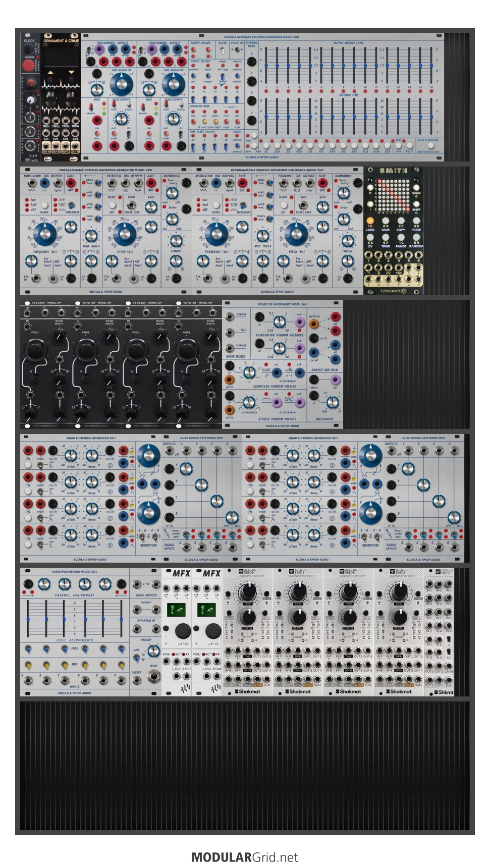Image resolution: width=490 pixels, height=868 pixels.
Task: Click the Frequency knob on the left 259t
Action: [44, 234]
